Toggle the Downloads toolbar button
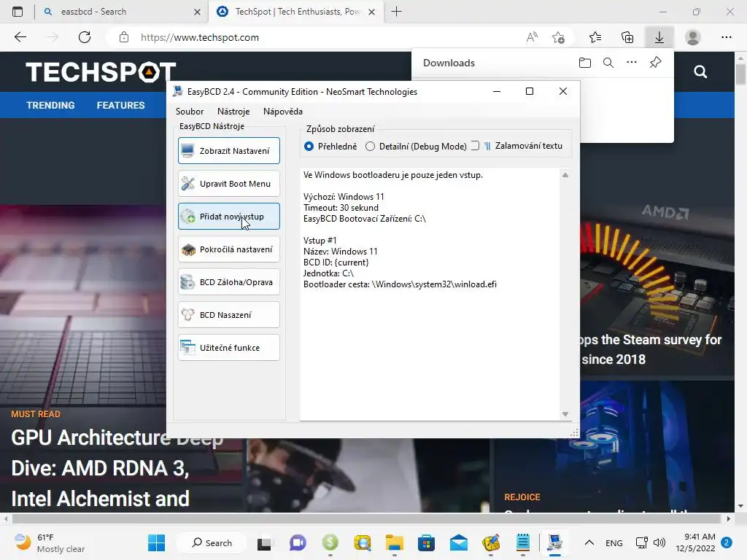Viewport: 747px width, 560px height. point(659,37)
